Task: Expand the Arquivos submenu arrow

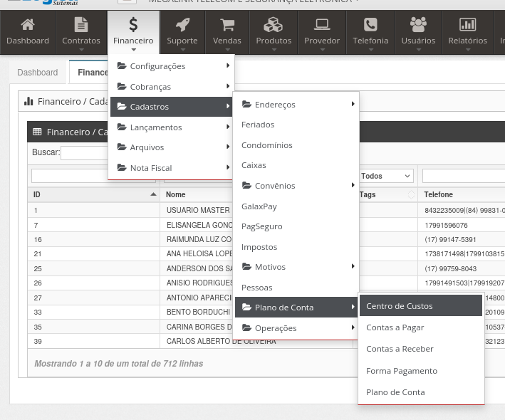Action: point(228,147)
